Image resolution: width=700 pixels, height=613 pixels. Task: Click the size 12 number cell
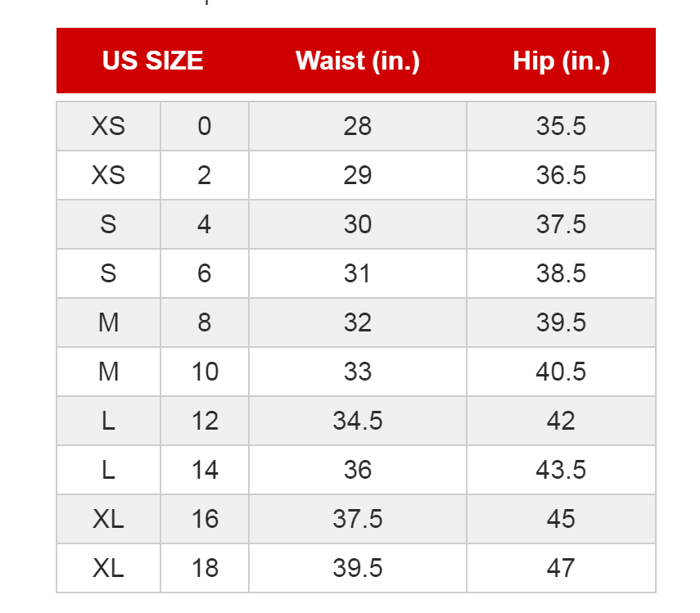[204, 421]
